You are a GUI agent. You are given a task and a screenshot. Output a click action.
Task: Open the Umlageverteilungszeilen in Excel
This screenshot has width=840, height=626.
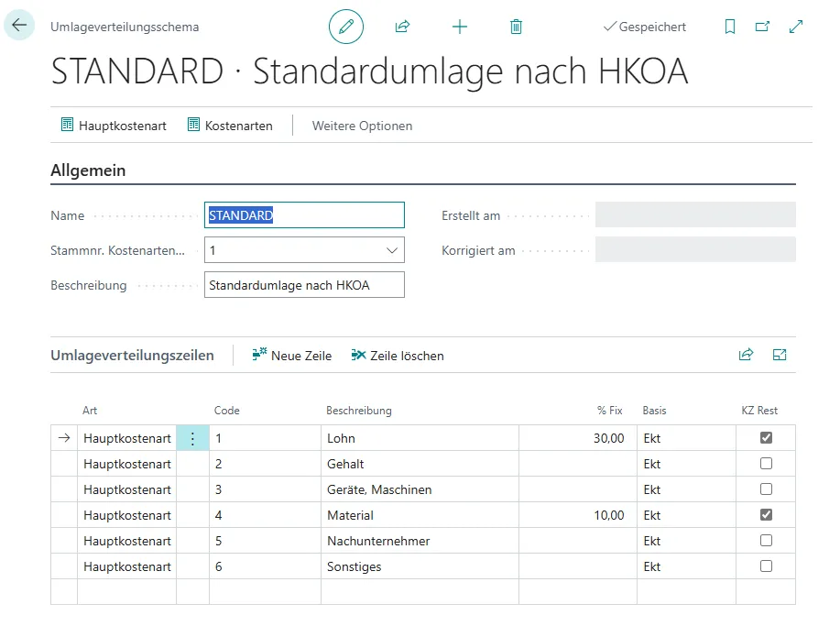pyautogui.click(x=780, y=355)
